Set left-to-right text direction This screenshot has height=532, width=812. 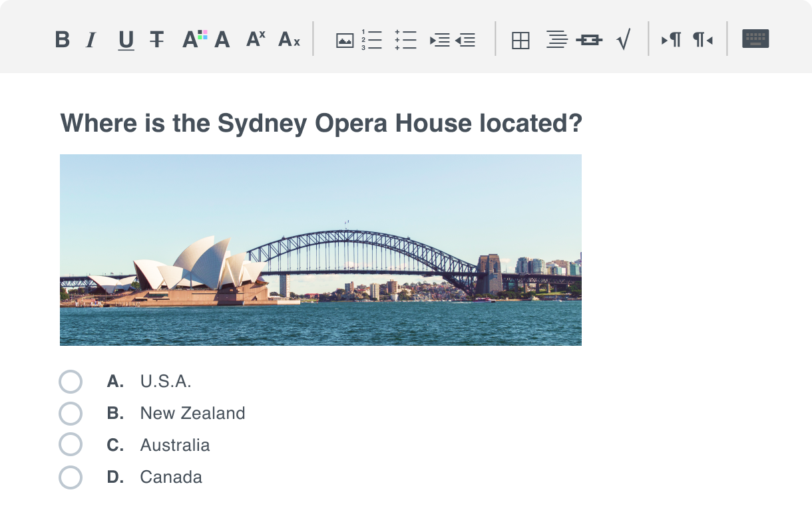pos(671,40)
